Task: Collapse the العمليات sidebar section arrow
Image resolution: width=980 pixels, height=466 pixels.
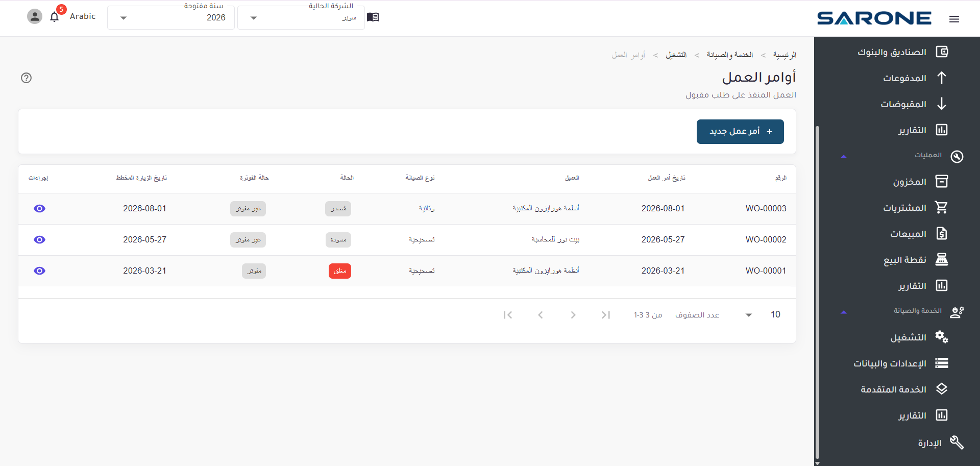Action: click(844, 156)
